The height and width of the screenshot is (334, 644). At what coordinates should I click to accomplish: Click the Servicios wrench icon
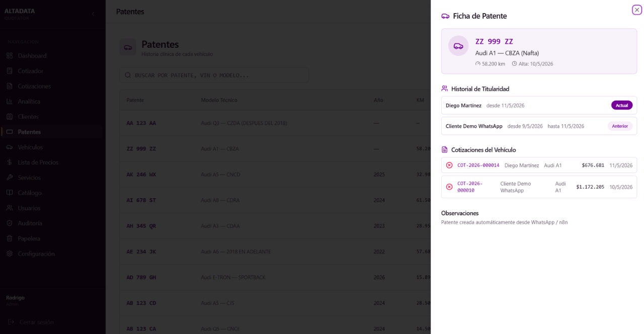pos(10,178)
